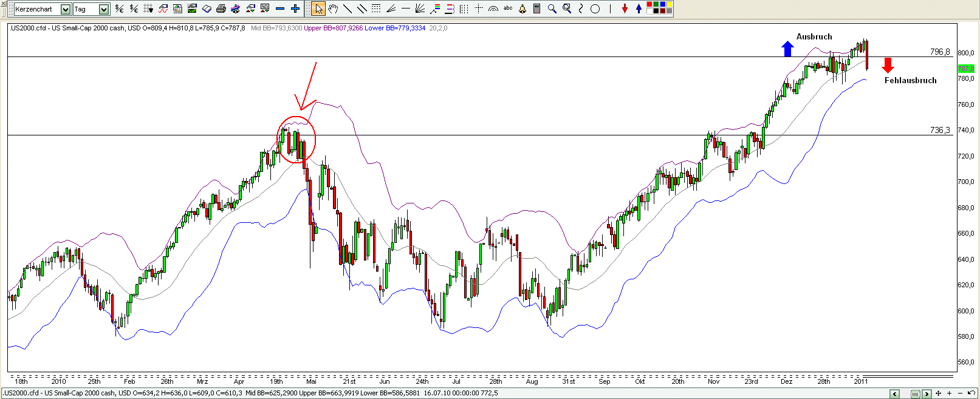
Task: Select the freehand curve drawing tool
Action: click(x=581, y=9)
